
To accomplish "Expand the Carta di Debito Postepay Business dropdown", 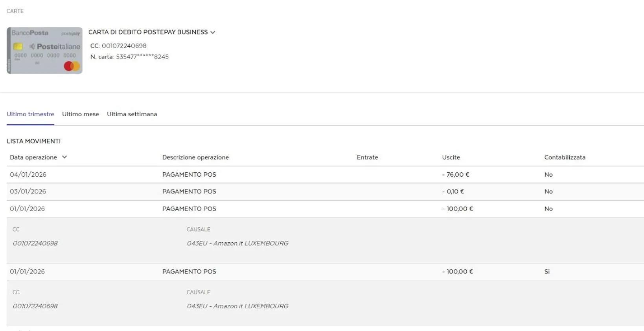I will [213, 32].
